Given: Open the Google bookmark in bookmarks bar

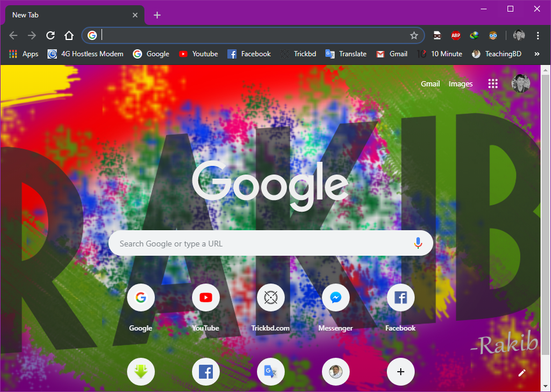Looking at the screenshot, I should 151,54.
